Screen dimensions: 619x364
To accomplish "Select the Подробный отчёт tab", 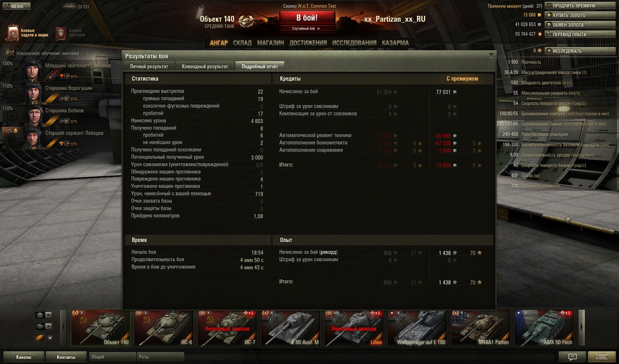I will [x=260, y=66].
